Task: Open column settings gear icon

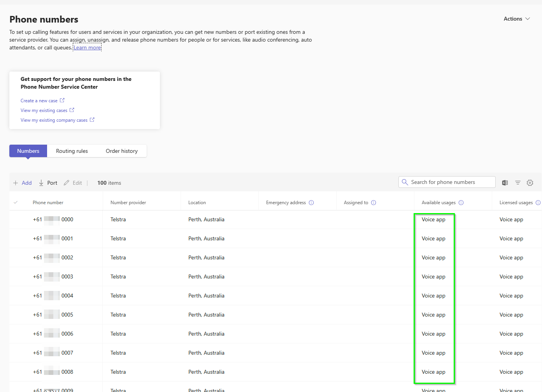Action: click(x=530, y=183)
